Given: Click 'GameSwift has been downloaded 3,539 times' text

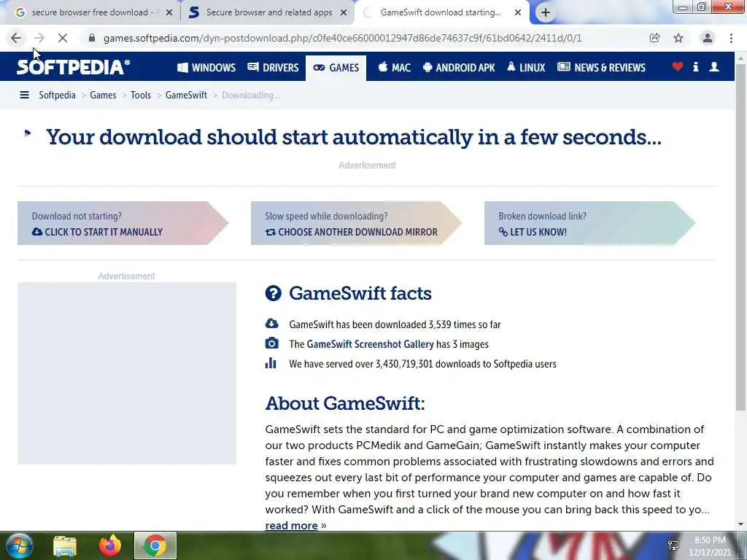Looking at the screenshot, I should coord(395,324).
